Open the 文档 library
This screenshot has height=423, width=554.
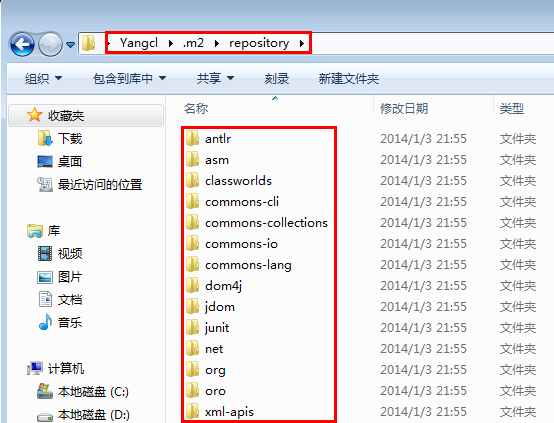coord(70,300)
